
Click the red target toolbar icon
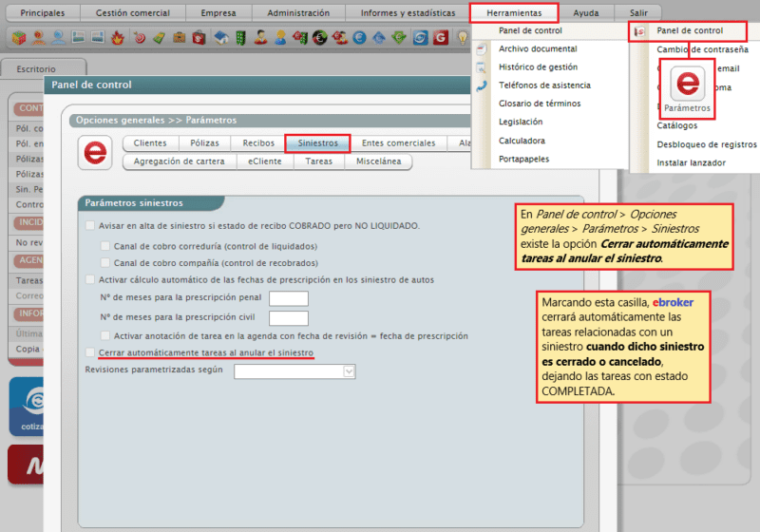pos(140,37)
